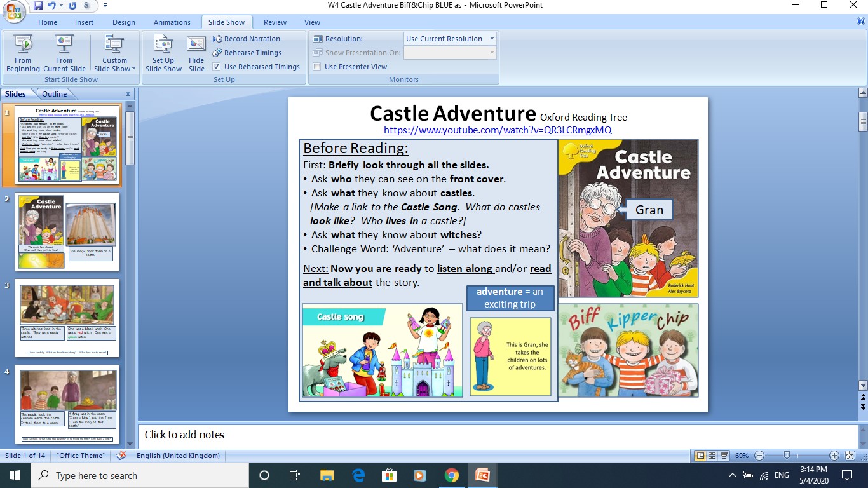Click 'Slide 1 of 14' in status bar

click(25, 456)
